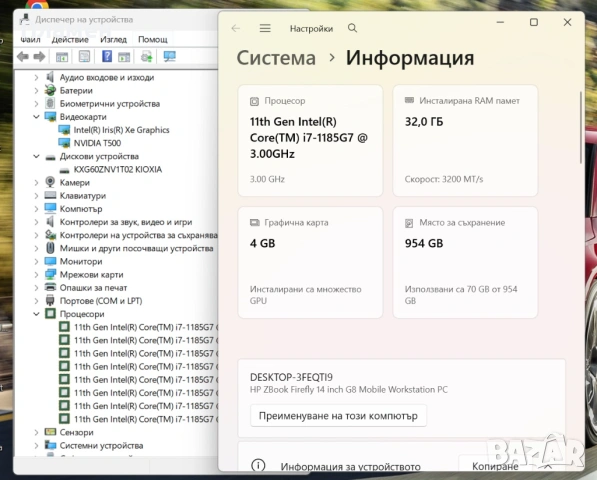597x480 pixels.
Task: Select the Компютър tree item
Action: click(81, 209)
